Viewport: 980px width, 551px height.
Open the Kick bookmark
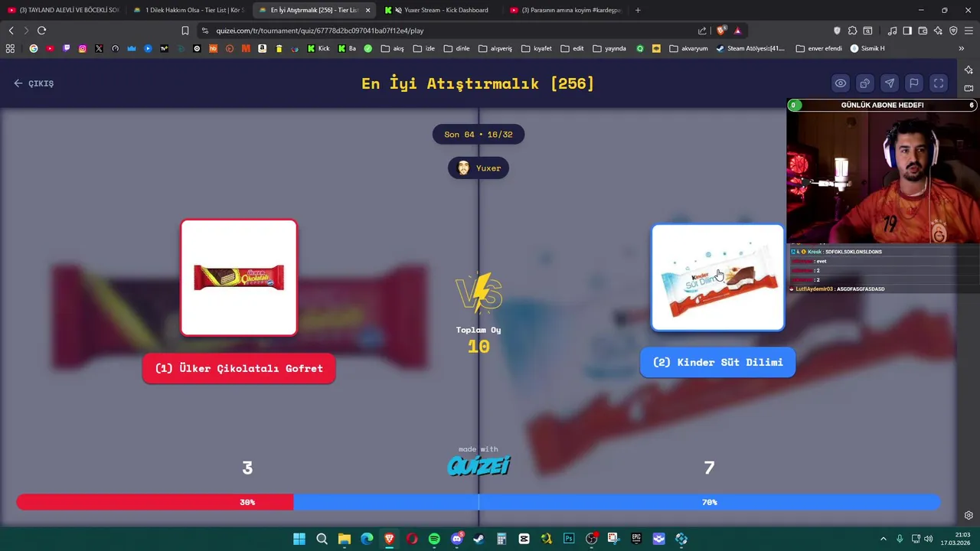[x=318, y=48]
